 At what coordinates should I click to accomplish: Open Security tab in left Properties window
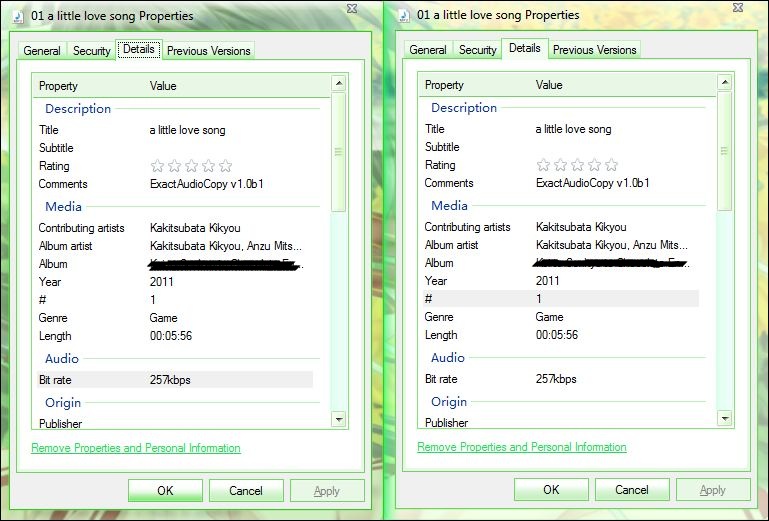(x=92, y=51)
